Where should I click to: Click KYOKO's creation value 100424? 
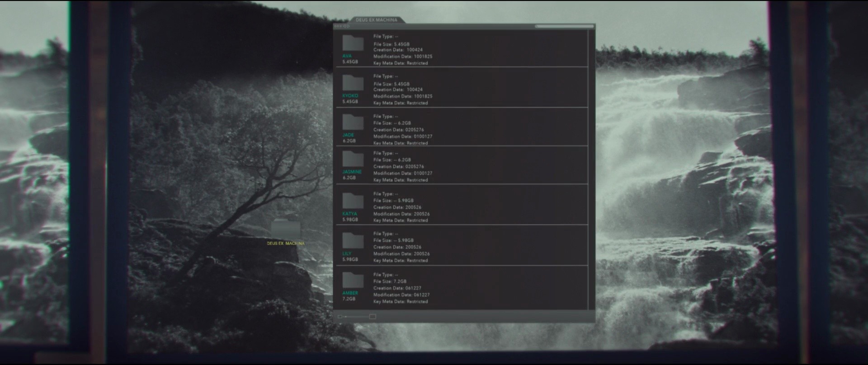pos(415,89)
